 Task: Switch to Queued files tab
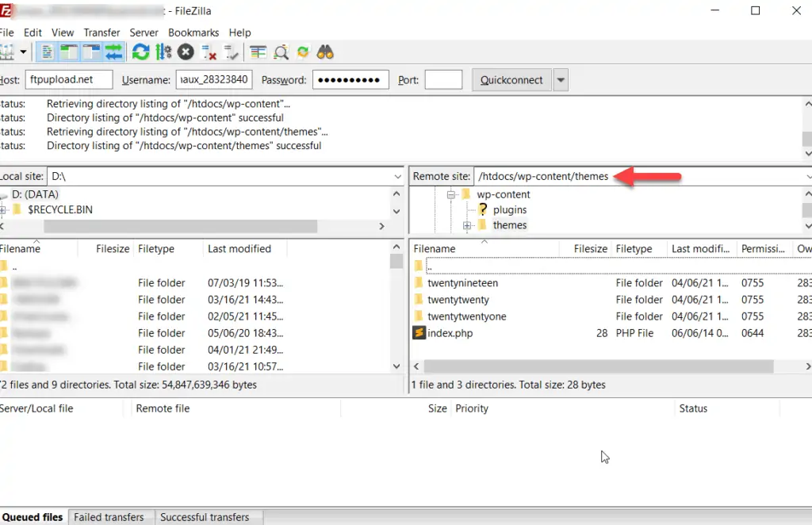click(x=32, y=517)
